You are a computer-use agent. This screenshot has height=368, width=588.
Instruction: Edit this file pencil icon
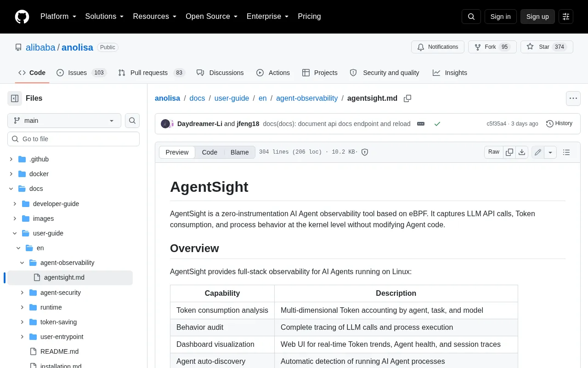point(538,152)
